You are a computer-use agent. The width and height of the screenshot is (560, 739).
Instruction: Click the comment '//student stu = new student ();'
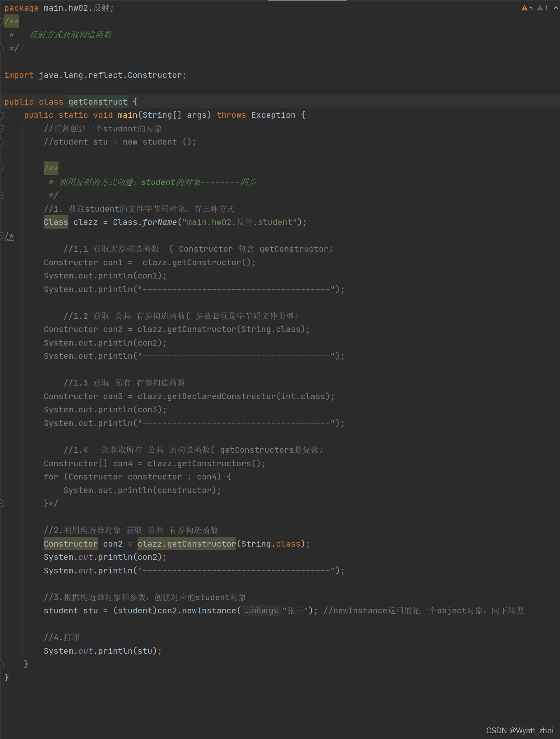pyautogui.click(x=120, y=142)
